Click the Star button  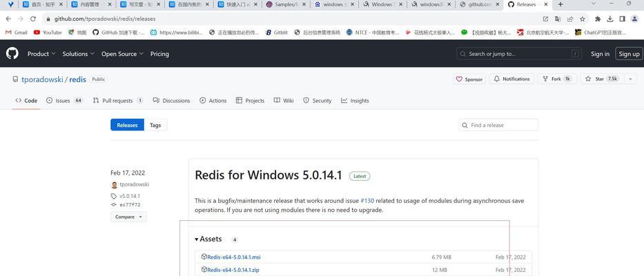601,79
